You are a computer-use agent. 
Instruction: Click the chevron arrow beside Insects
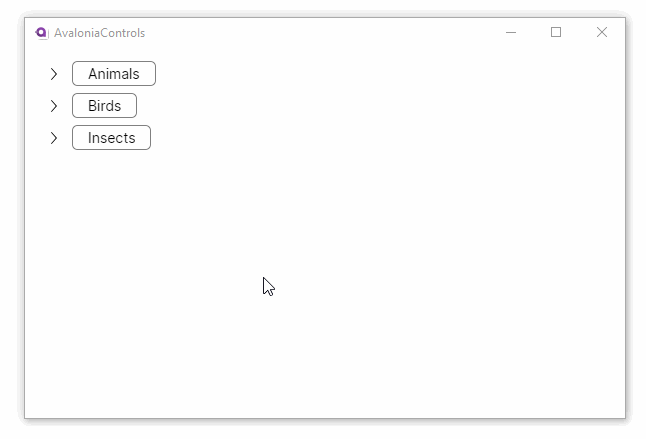point(54,138)
